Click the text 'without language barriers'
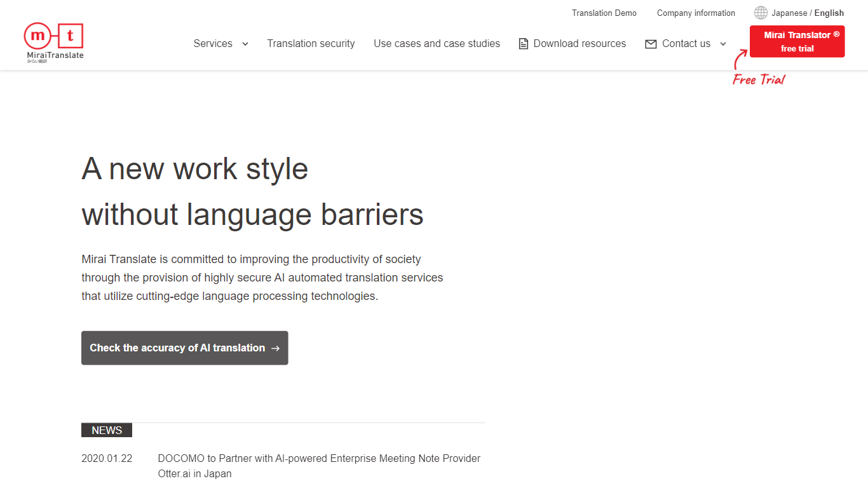Screen dimensions: 868x488 point(252,215)
